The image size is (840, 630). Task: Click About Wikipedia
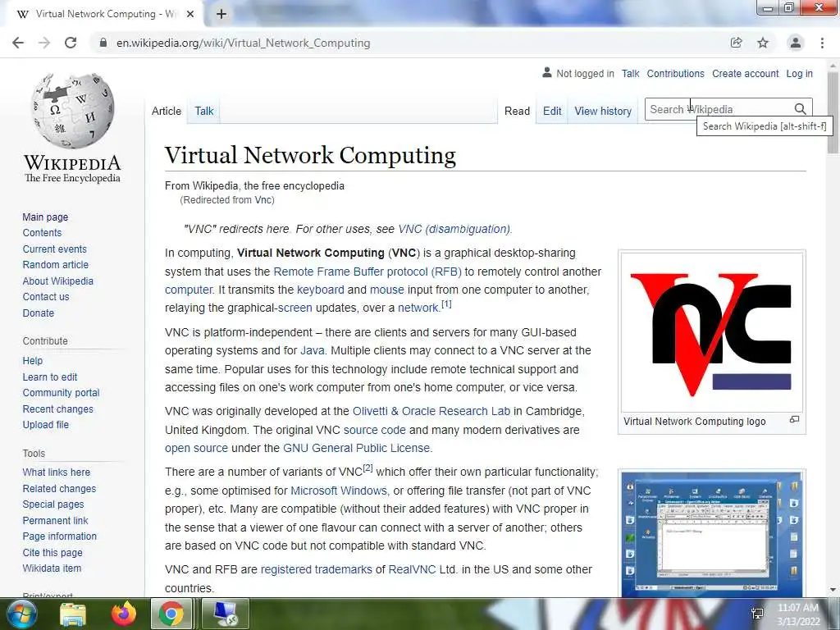pyautogui.click(x=57, y=281)
